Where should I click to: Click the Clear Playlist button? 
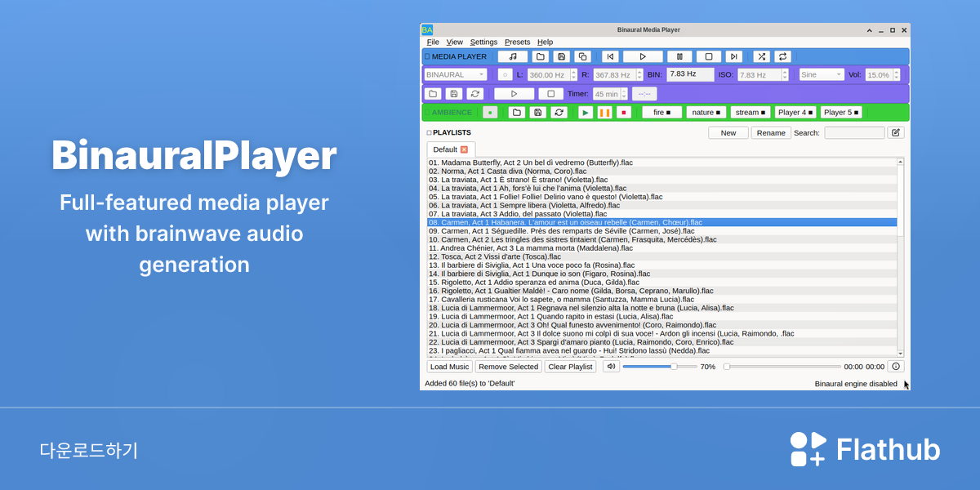pyautogui.click(x=570, y=367)
